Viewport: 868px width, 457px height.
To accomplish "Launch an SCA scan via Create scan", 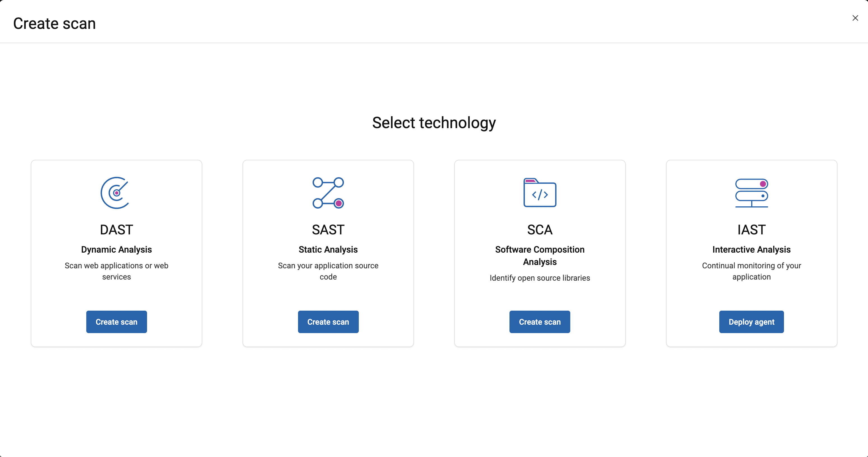I will tap(539, 322).
